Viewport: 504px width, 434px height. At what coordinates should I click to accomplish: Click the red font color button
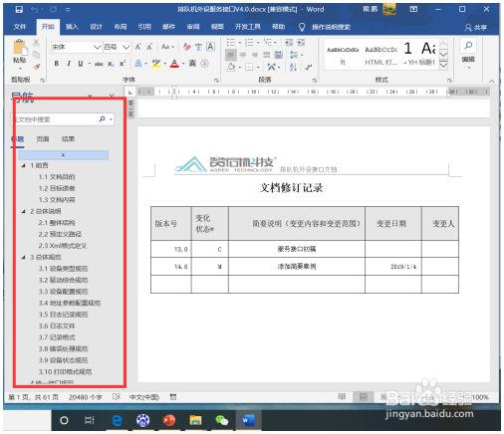174,64
